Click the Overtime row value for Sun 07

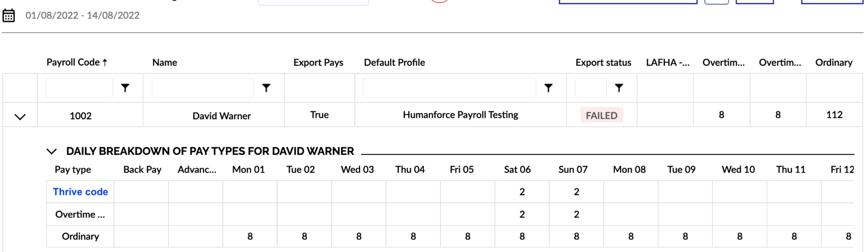[577, 214]
